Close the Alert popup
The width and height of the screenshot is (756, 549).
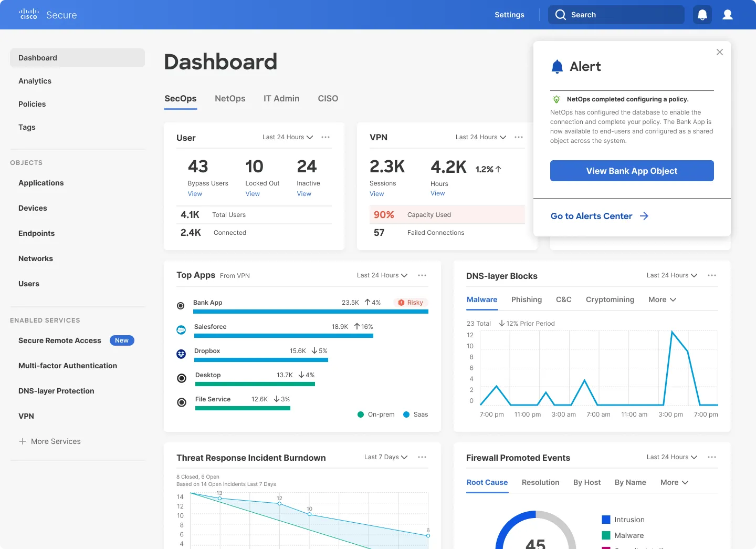720,52
